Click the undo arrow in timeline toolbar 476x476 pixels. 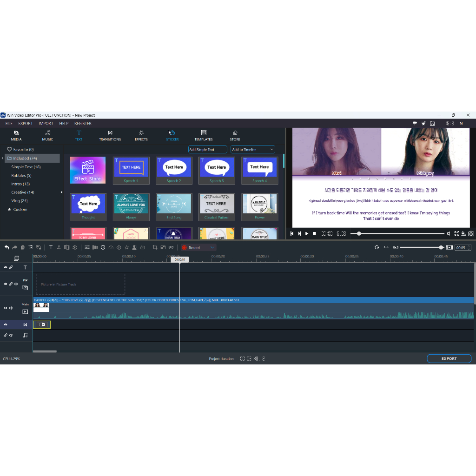click(7, 248)
